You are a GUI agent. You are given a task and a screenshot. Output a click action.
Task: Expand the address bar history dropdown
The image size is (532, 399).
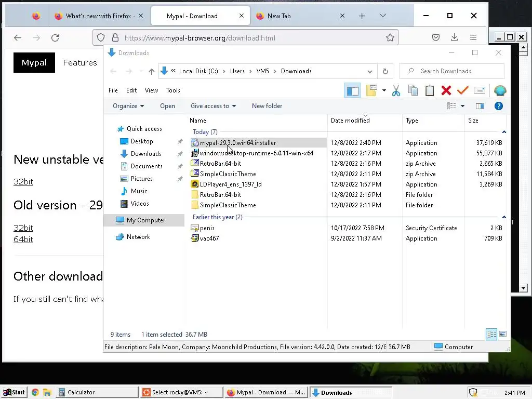[370, 71]
